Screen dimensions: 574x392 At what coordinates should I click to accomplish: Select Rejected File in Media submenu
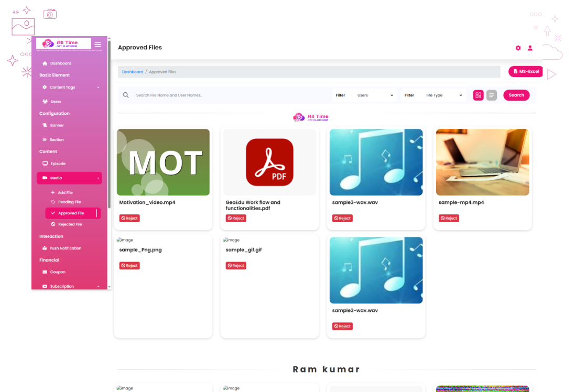pyautogui.click(x=70, y=224)
